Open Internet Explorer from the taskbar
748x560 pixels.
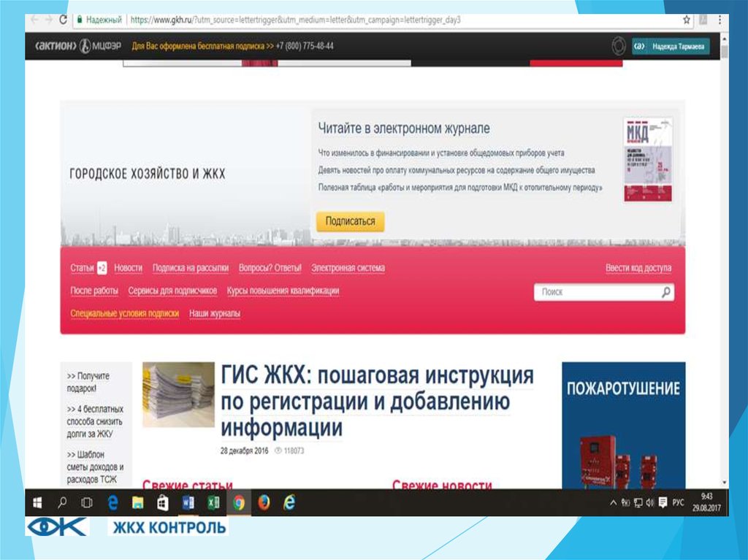pos(289,503)
